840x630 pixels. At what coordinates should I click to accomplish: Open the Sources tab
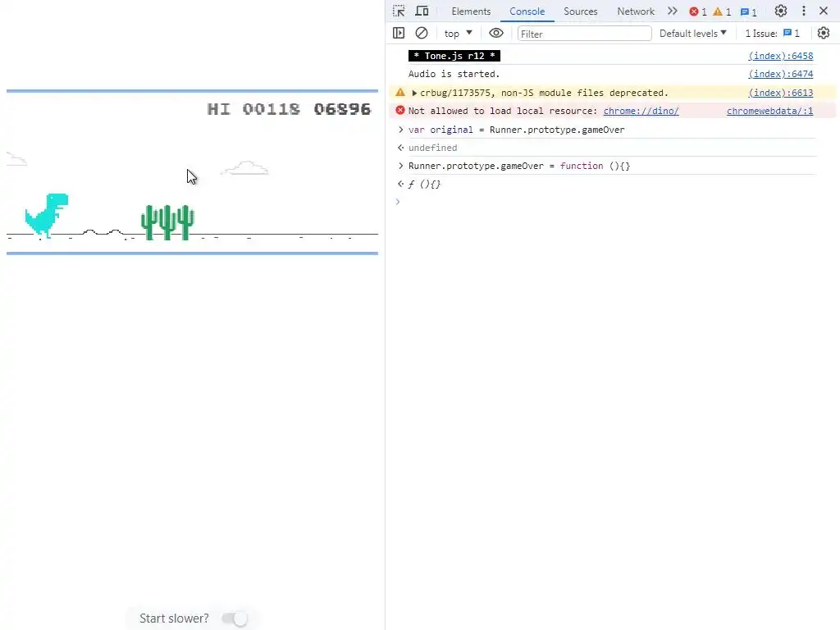point(580,11)
